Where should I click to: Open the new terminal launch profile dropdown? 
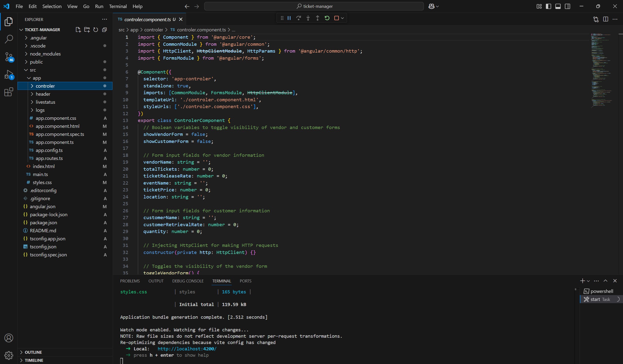pos(588,281)
